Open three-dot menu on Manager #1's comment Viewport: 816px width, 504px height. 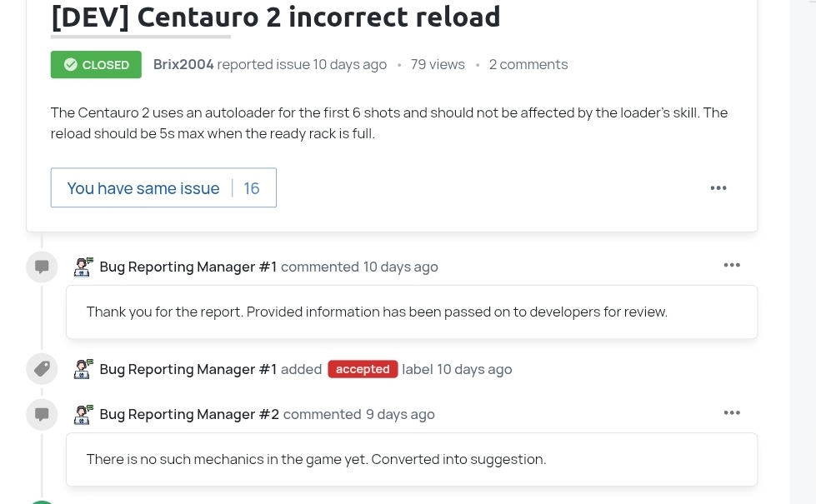pyautogui.click(x=732, y=265)
